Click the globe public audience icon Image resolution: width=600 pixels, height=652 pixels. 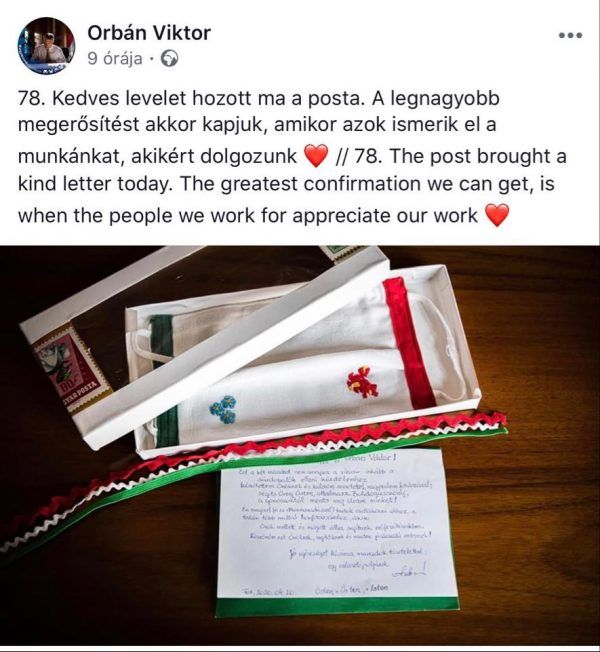tap(169, 59)
